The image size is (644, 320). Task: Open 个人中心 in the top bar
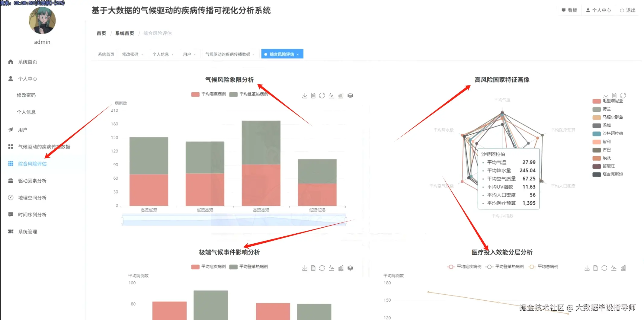tap(598, 10)
